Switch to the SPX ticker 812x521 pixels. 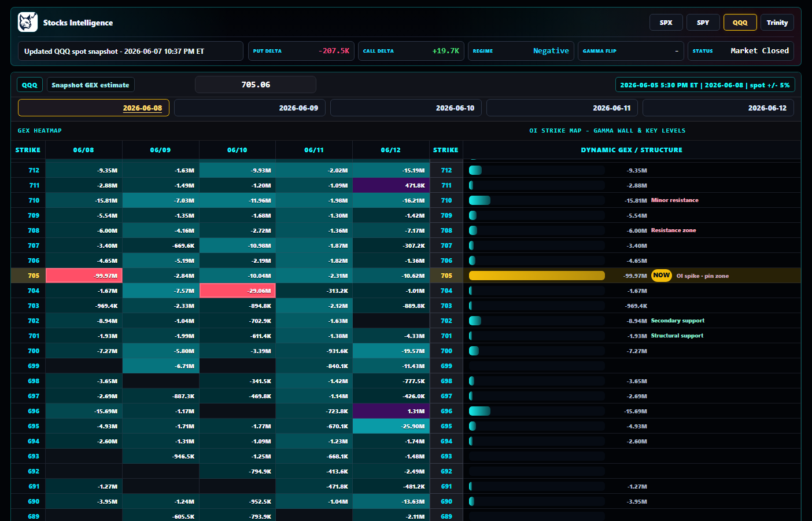(666, 23)
